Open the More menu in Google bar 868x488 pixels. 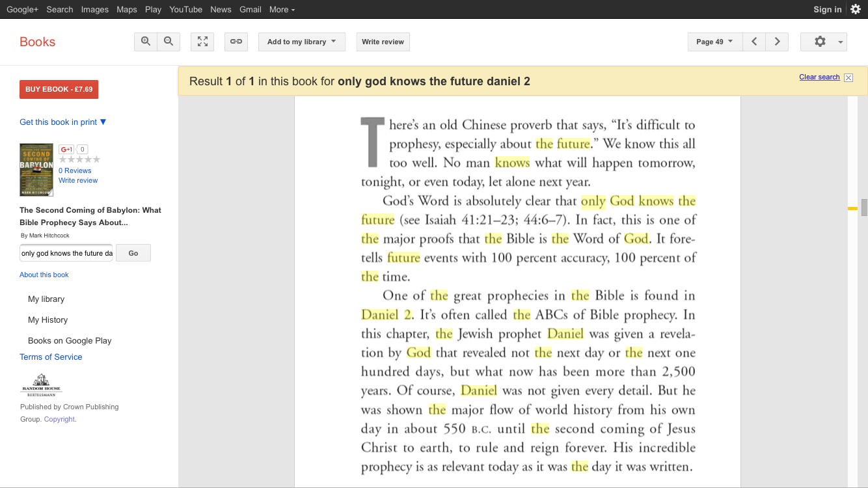(x=282, y=9)
